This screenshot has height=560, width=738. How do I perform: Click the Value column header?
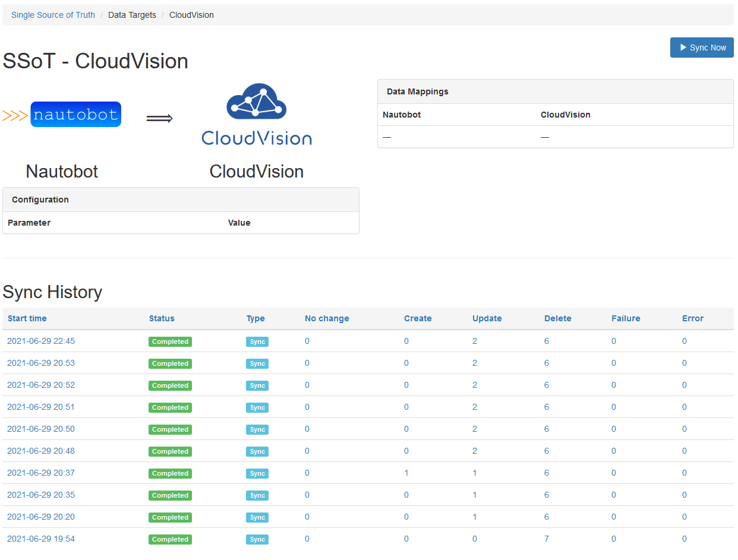point(239,223)
